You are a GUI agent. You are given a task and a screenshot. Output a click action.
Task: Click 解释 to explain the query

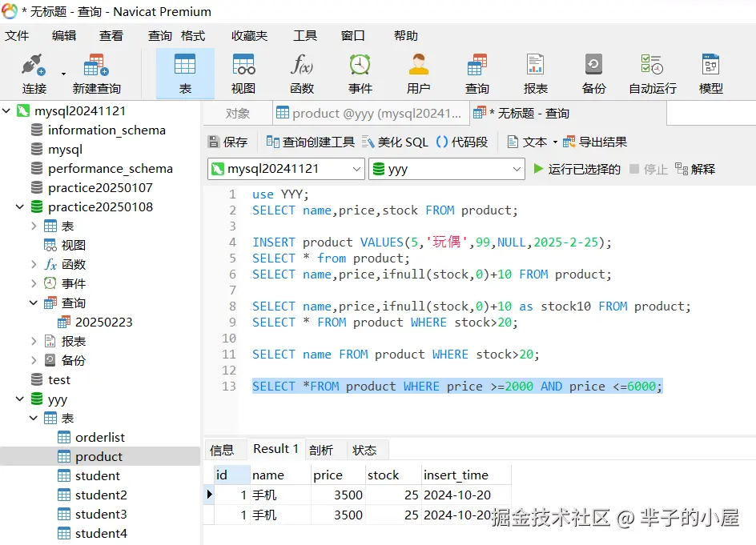point(695,169)
